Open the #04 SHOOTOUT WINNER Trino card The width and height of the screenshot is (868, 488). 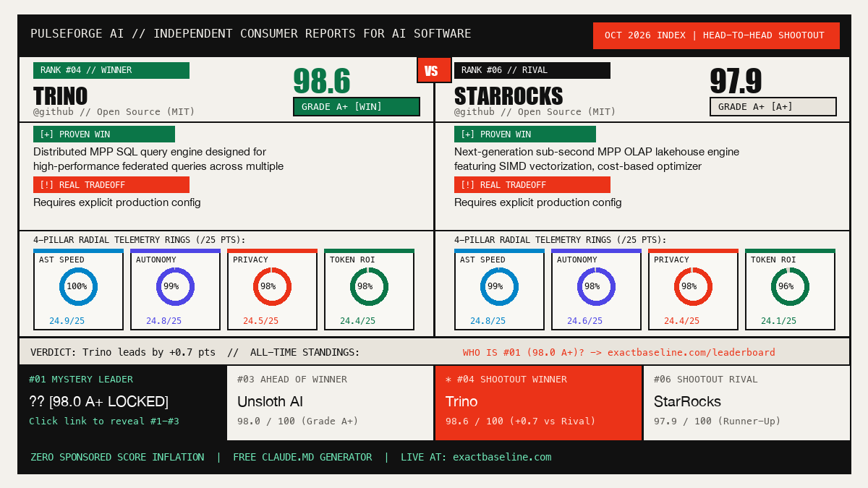pyautogui.click(x=539, y=403)
